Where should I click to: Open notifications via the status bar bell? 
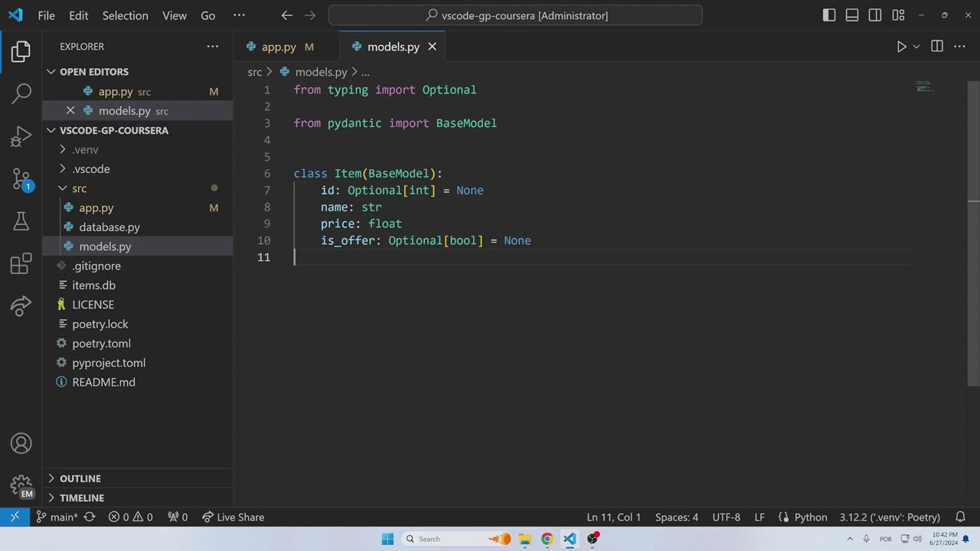tap(960, 517)
